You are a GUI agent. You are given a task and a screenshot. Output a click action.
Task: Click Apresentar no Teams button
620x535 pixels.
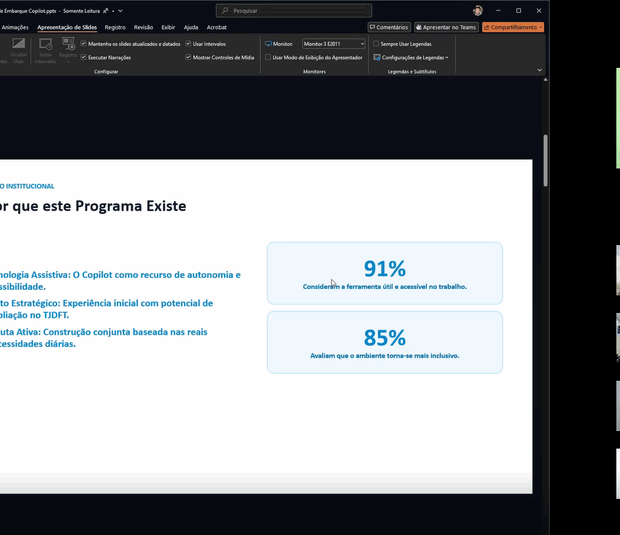[x=446, y=27]
